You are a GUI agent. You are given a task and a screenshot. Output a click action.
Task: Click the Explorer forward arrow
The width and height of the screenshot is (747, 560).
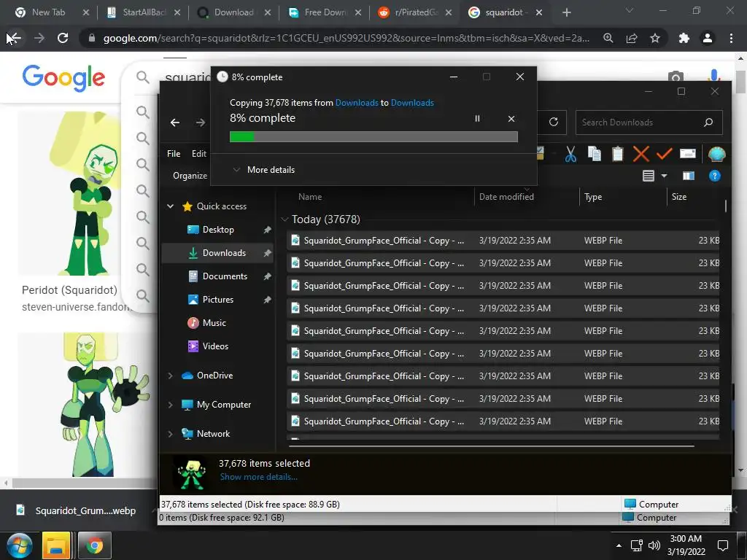201,122
